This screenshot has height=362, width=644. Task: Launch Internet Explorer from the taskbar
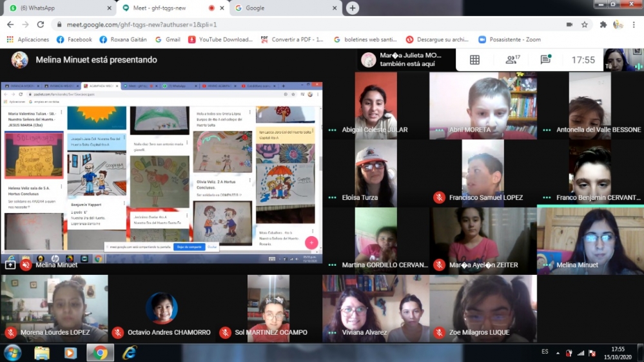130,353
